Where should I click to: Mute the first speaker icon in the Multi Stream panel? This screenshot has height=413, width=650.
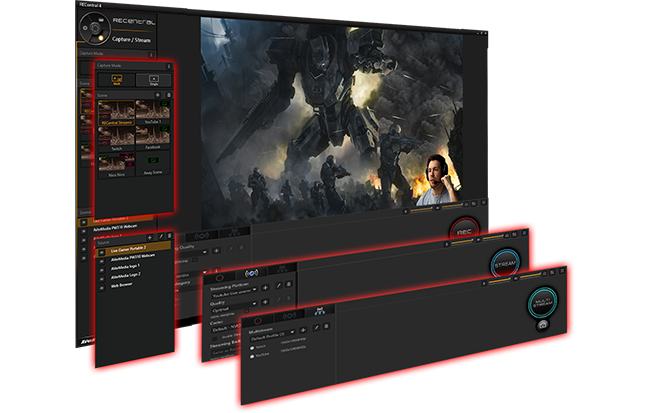pyautogui.click(x=484, y=284)
